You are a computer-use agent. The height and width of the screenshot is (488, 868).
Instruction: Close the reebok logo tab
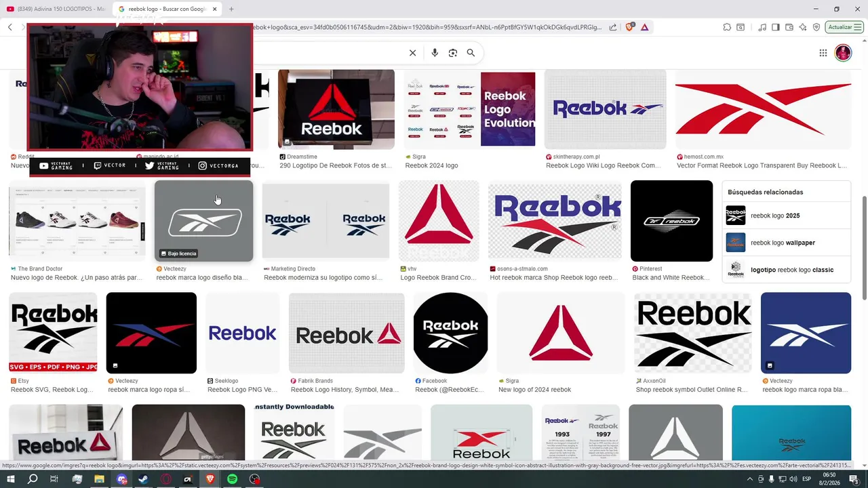click(215, 9)
